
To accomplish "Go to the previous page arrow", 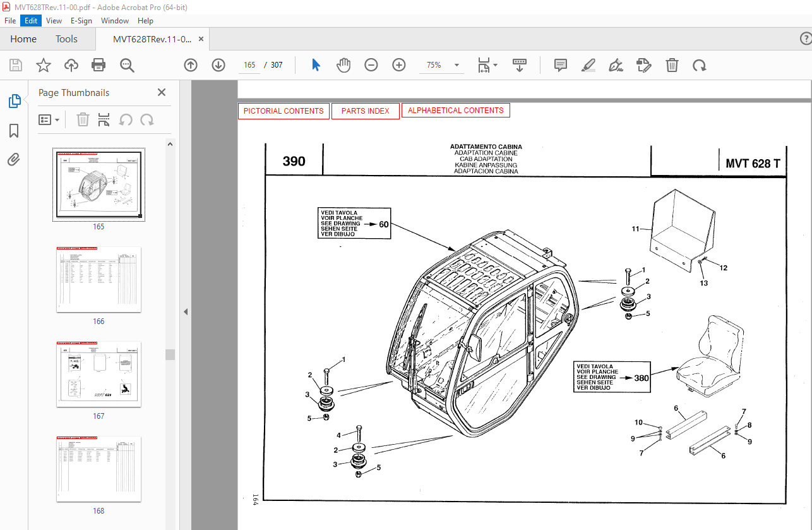I will point(191,65).
